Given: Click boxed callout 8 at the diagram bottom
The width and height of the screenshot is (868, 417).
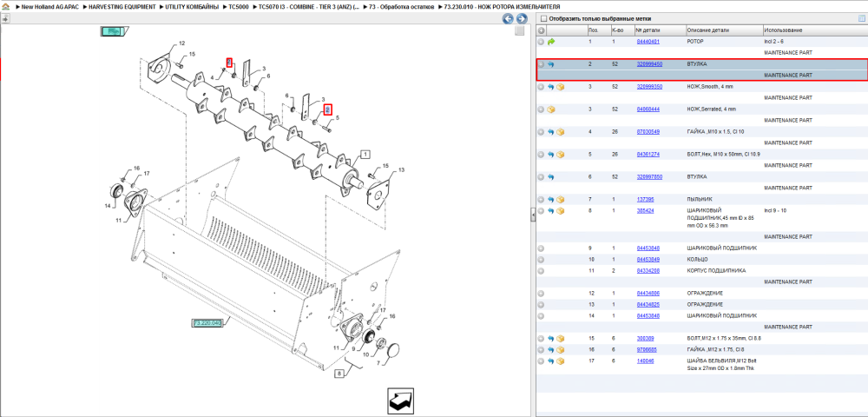Looking at the screenshot, I should (x=339, y=374).
